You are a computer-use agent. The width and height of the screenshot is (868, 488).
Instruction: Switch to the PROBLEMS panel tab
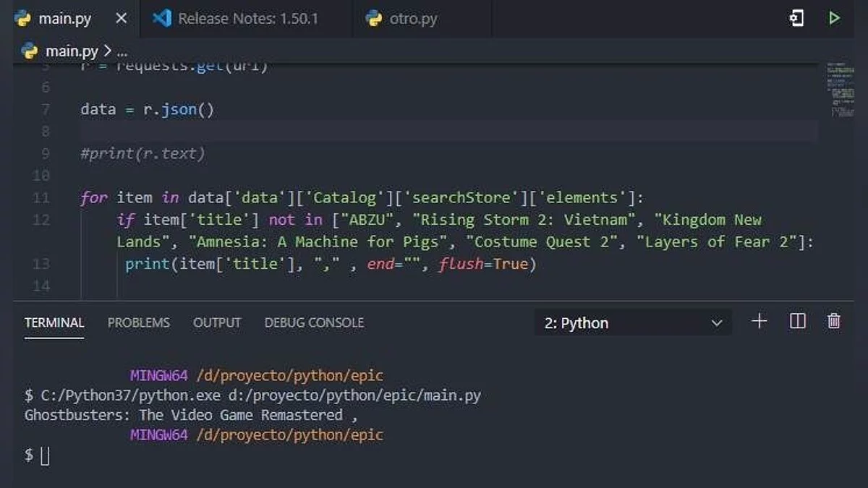(138, 322)
